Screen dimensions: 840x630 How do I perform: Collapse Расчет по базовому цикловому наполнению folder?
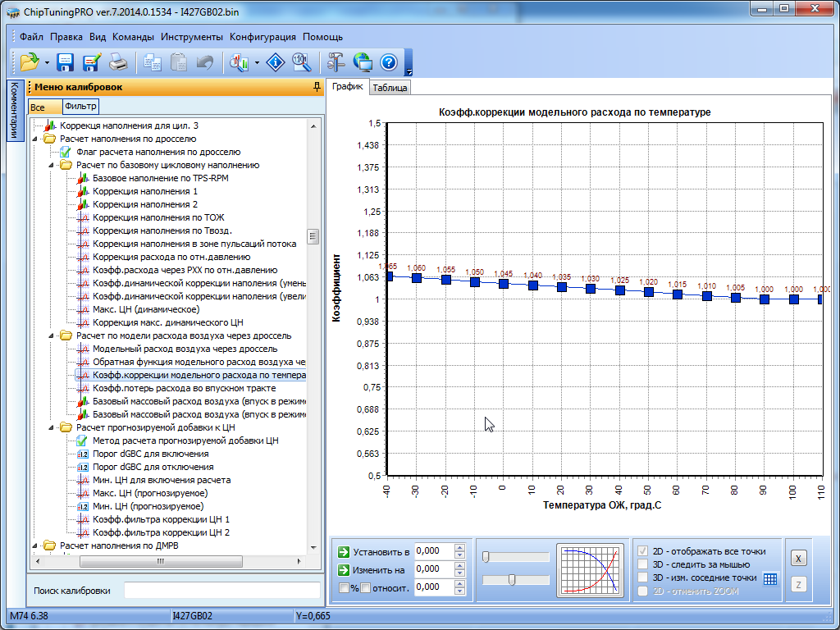(52, 165)
